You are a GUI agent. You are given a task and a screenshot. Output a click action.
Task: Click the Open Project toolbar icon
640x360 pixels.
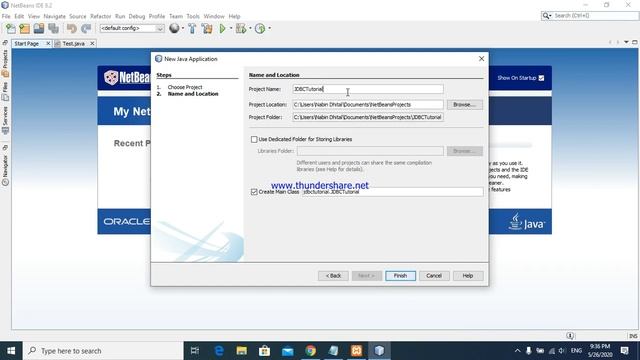[x=39, y=28]
